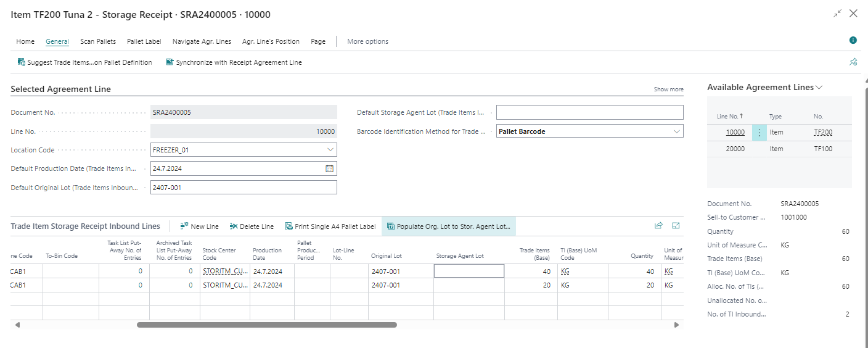The width and height of the screenshot is (868, 348).
Task: Click the Default Storage Agent Lot field
Action: coord(589,112)
